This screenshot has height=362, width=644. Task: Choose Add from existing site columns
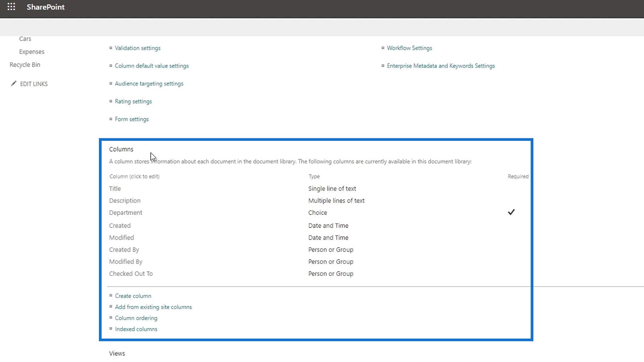[x=153, y=307]
